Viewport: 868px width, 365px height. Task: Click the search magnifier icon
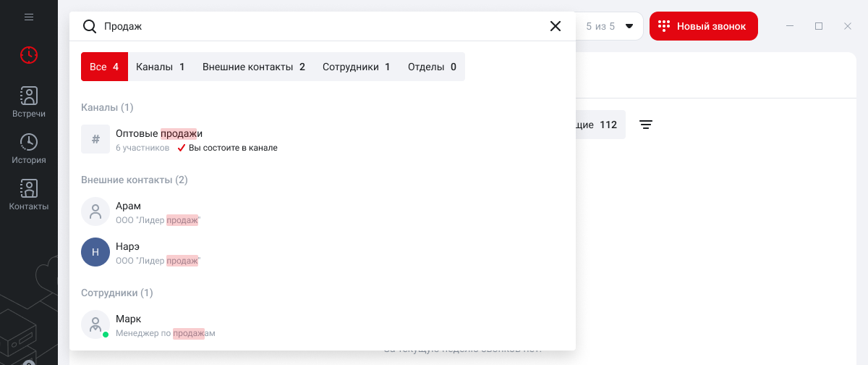pyautogui.click(x=90, y=26)
